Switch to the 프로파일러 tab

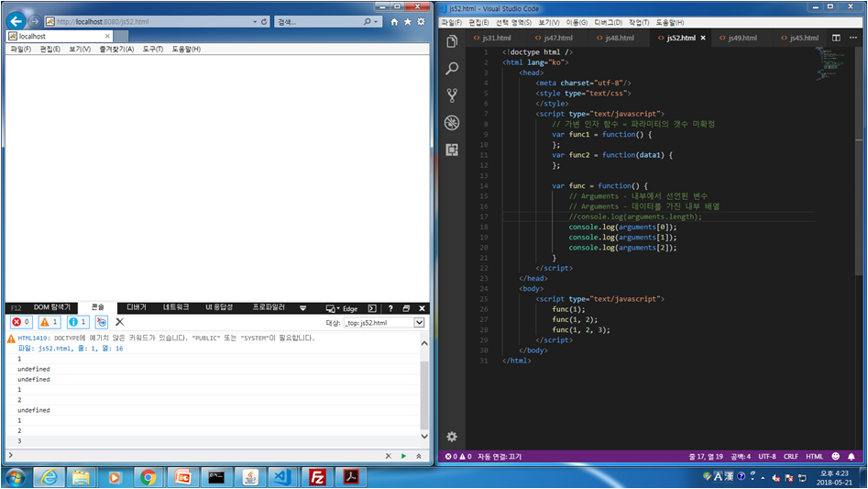269,307
